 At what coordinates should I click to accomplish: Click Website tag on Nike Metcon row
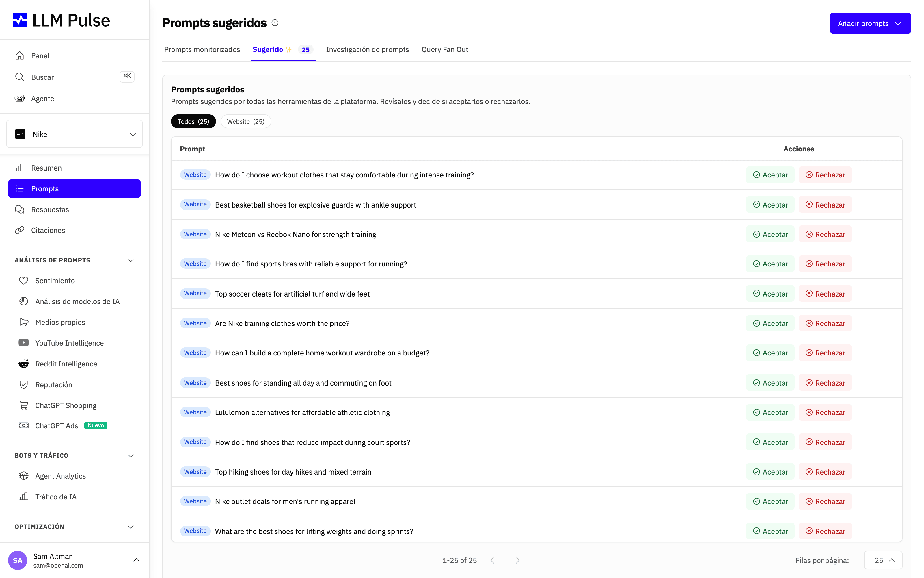coord(195,234)
